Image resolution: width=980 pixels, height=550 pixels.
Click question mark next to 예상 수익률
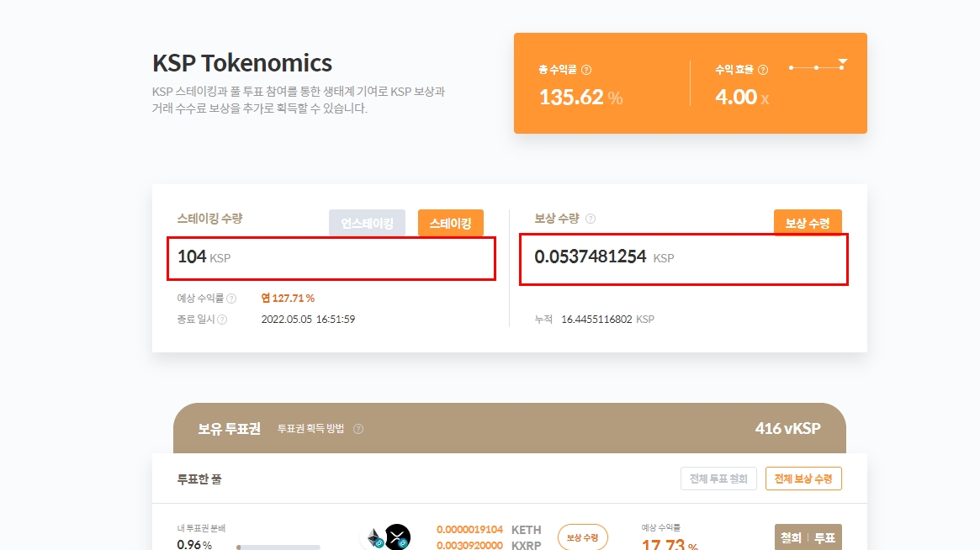pyautogui.click(x=231, y=299)
